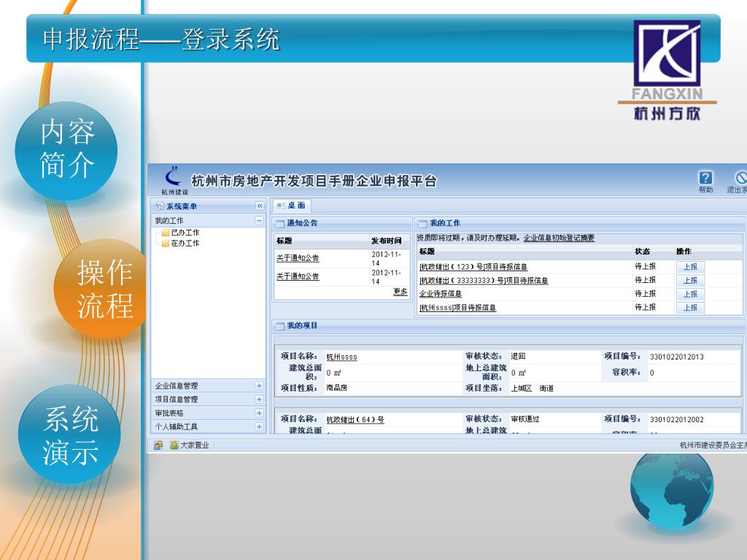747x560 pixels.
Task: Click the 杭州市建设委员会 footer text
Action: pyautogui.click(x=713, y=446)
